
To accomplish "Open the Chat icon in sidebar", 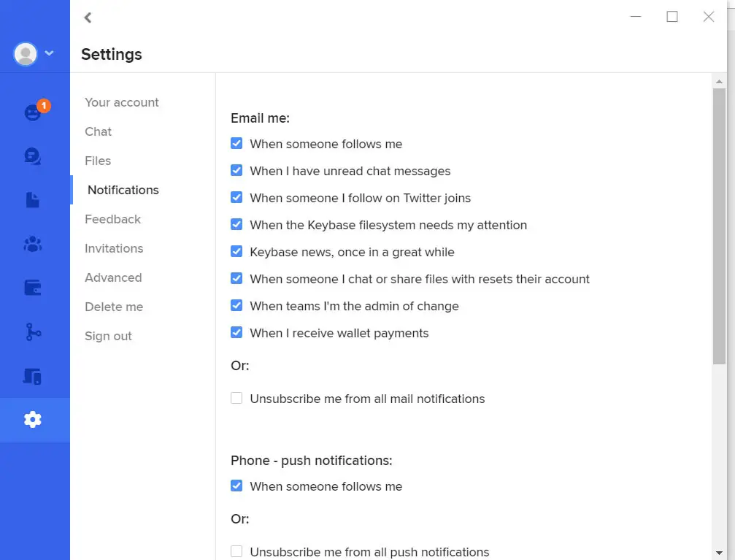I will tap(33, 156).
